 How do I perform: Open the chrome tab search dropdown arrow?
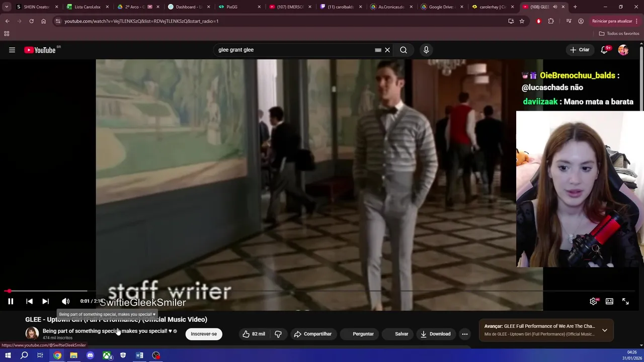click(x=7, y=7)
